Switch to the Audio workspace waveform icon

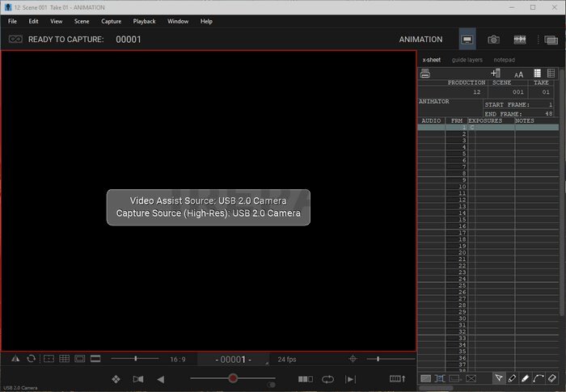520,39
